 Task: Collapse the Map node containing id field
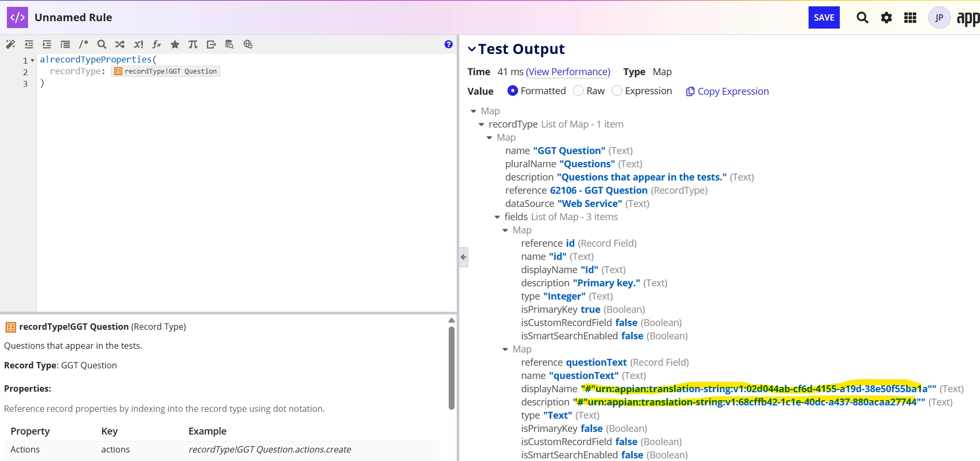point(505,230)
